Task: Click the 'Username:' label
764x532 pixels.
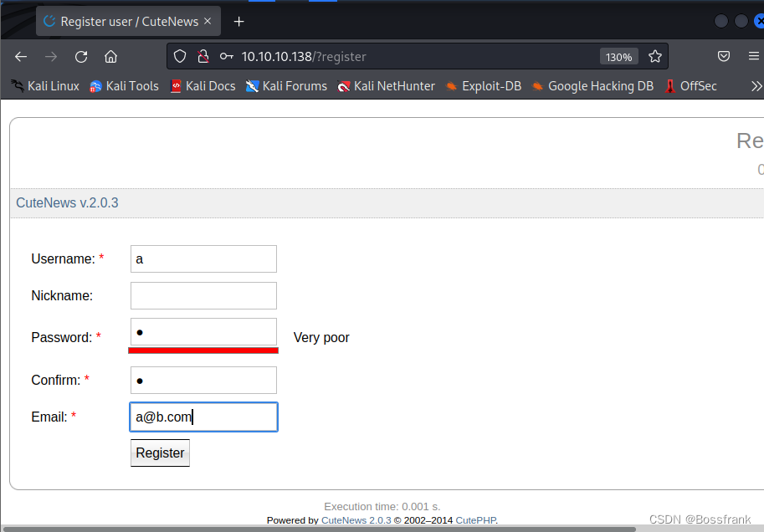Action: (64, 258)
